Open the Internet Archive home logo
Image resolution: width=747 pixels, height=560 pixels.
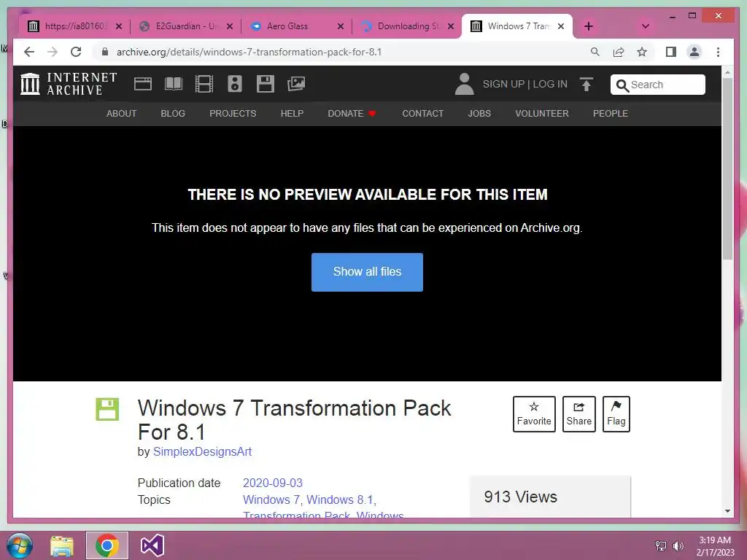[x=68, y=84]
